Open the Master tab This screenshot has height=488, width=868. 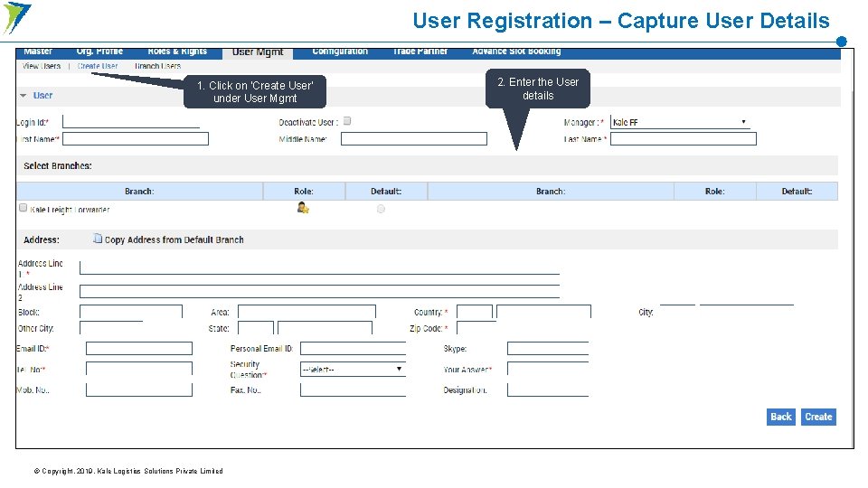click(x=38, y=52)
